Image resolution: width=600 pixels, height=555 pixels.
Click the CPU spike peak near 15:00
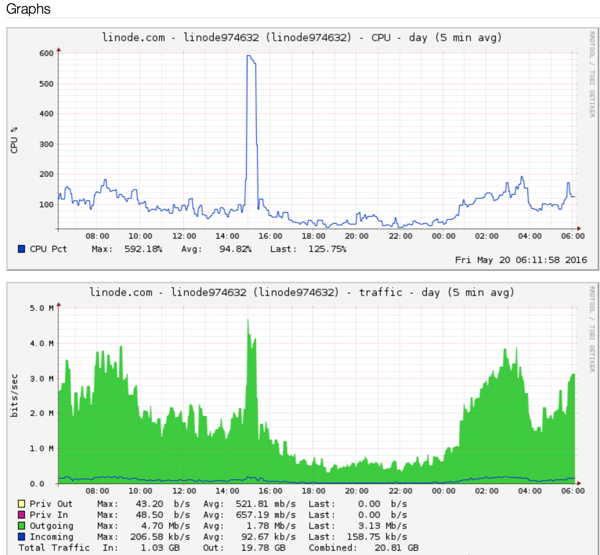tap(250, 57)
